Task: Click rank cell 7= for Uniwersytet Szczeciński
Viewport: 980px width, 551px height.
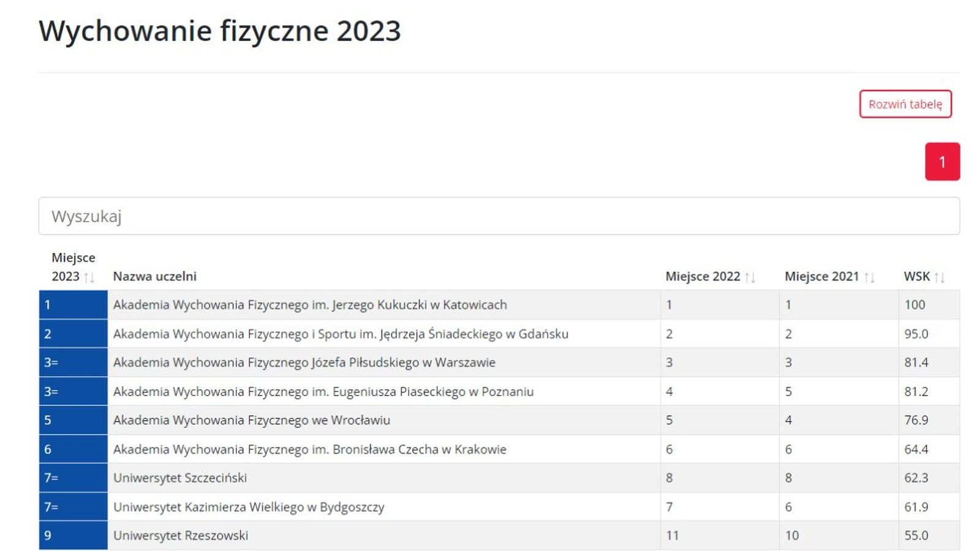Action: 73,478
